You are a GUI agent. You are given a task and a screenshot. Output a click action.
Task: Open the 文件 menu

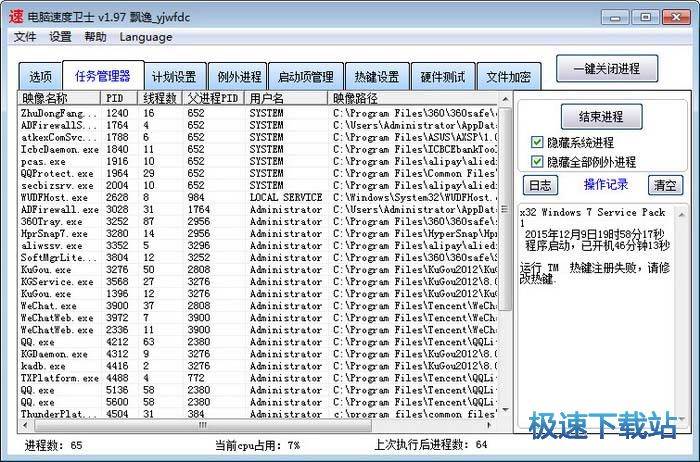[25, 37]
